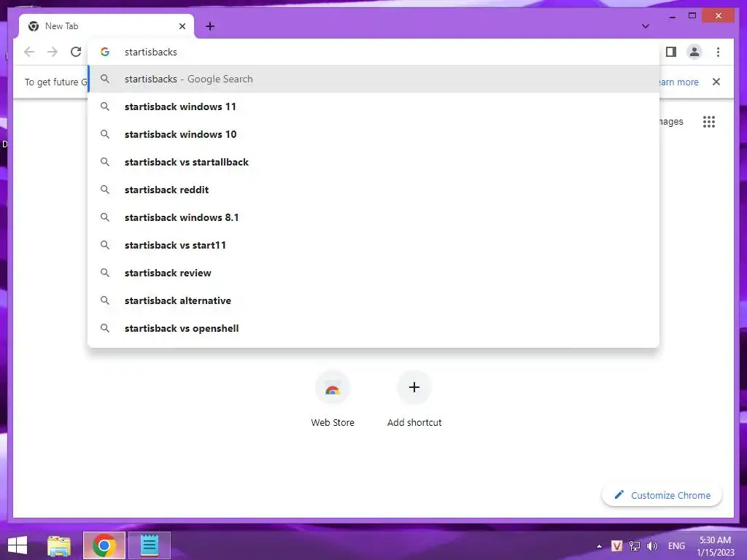
Task: Choose 'startisbacks - Google Search' suggestion
Action: coord(374,79)
